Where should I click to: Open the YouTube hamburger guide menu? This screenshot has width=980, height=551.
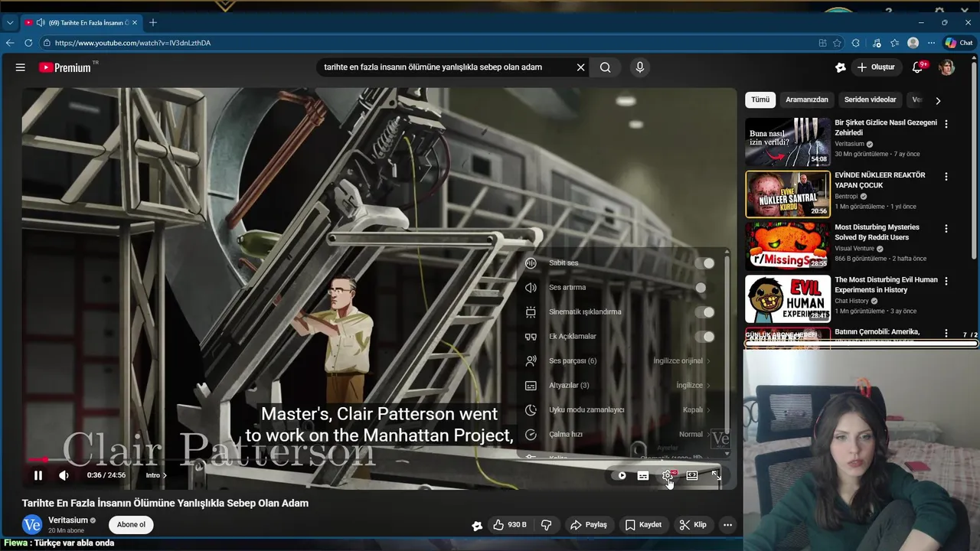21,67
